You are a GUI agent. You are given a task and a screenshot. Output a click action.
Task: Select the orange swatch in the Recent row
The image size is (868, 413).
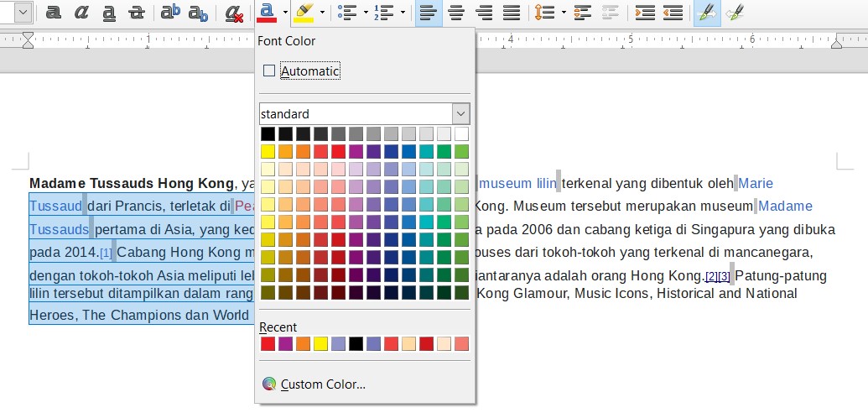point(304,343)
